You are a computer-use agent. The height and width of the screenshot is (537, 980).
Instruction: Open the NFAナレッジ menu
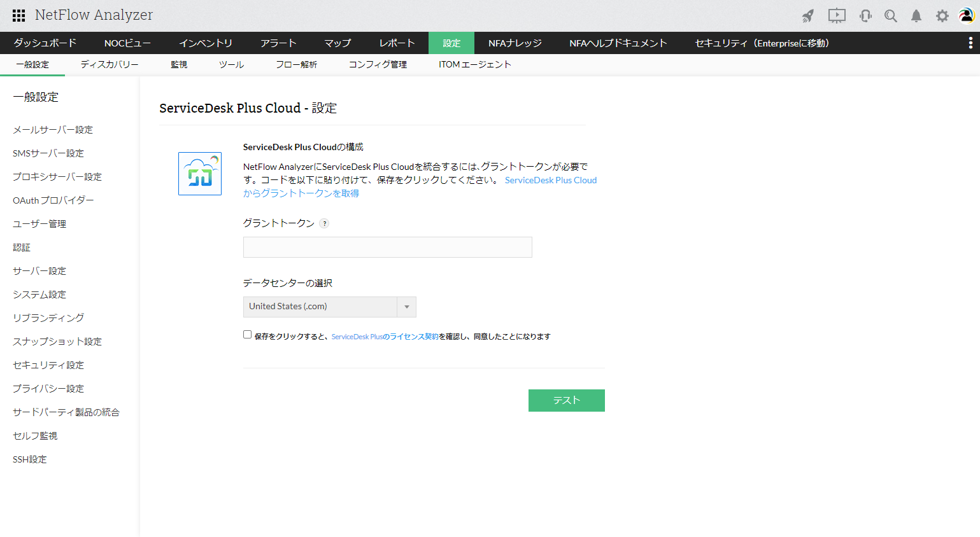515,43
